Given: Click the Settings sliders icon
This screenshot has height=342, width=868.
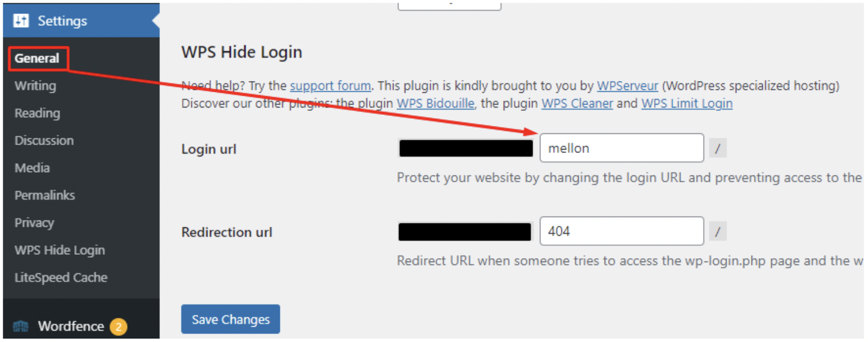Looking at the screenshot, I should coord(21,21).
